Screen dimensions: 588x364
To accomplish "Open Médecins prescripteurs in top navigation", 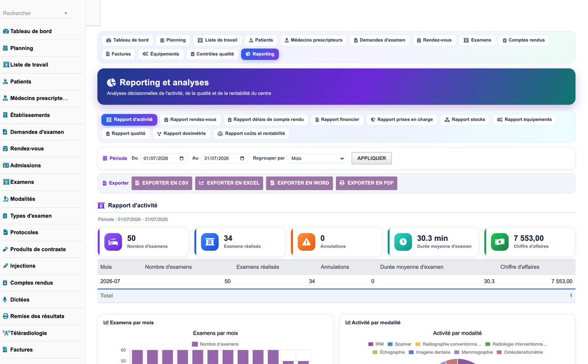I will 314,40.
